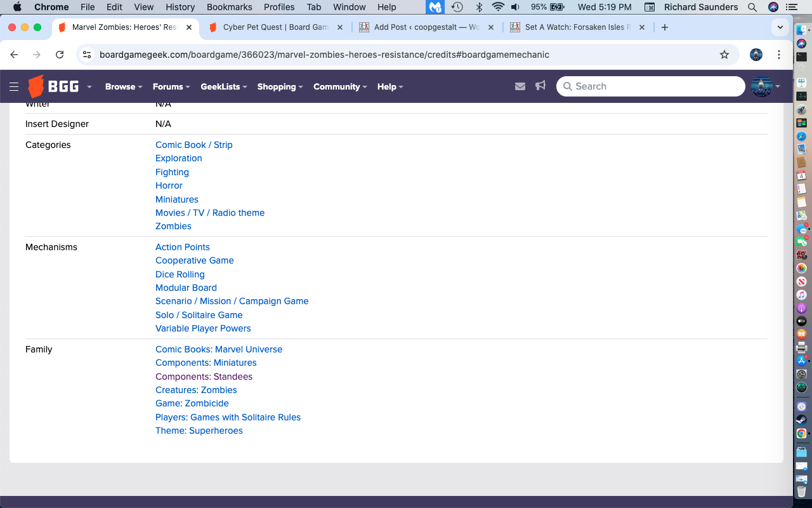Open a new browser tab
812x508 pixels.
pyautogui.click(x=664, y=27)
